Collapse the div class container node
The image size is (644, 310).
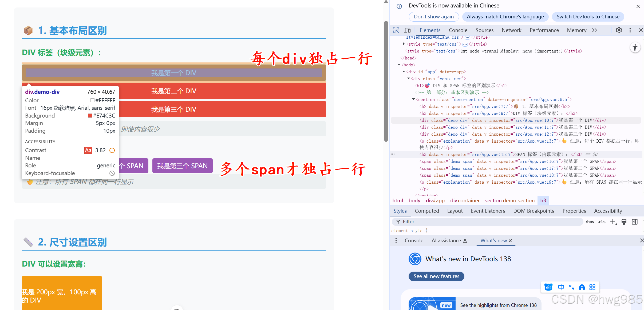409,79
